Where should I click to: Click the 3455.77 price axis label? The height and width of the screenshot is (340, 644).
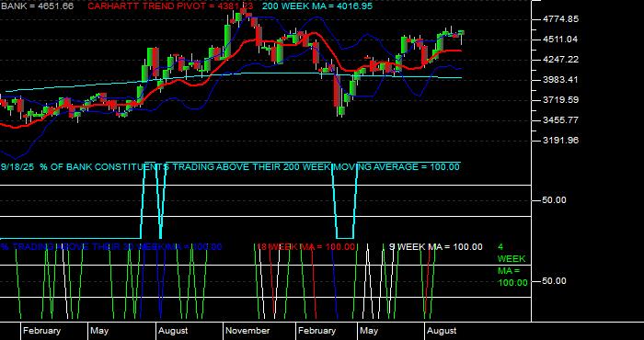pyautogui.click(x=560, y=120)
